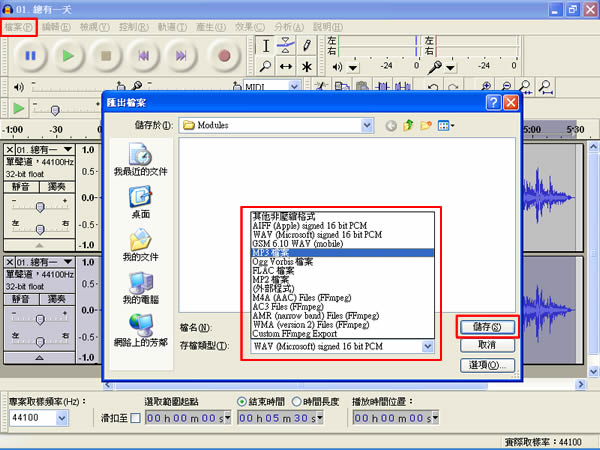Open Desktop in places bar
600x450 pixels.
(140, 202)
